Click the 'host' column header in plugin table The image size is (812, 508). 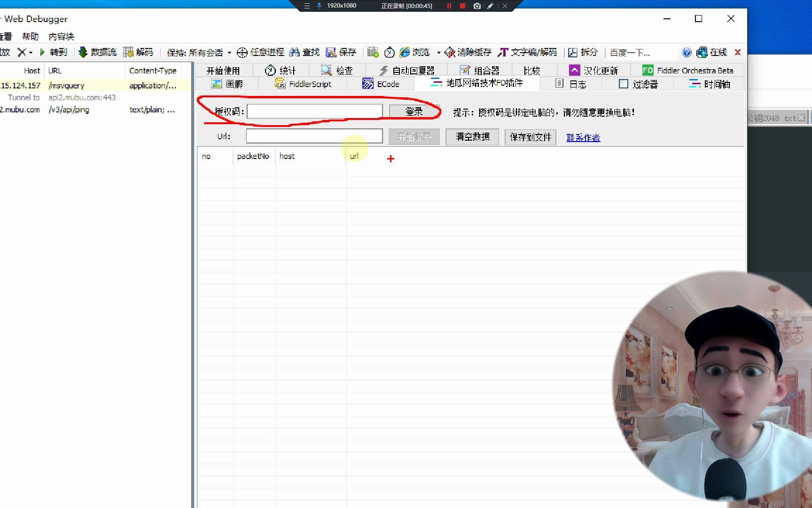coord(311,156)
